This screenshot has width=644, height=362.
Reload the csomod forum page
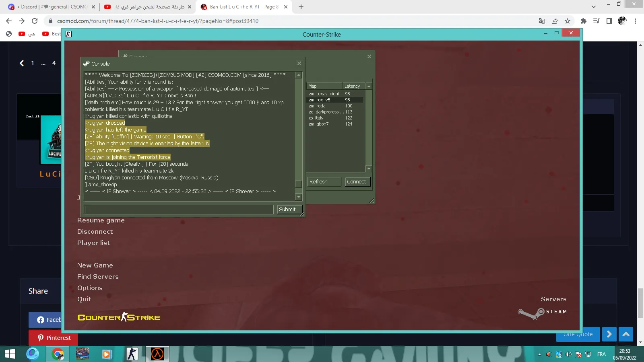(35, 21)
